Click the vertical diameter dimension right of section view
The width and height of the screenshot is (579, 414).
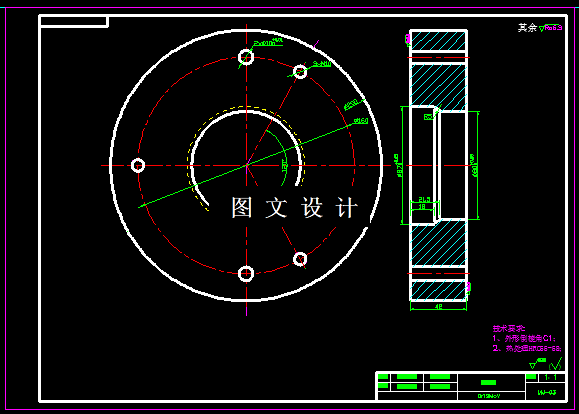click(474, 165)
